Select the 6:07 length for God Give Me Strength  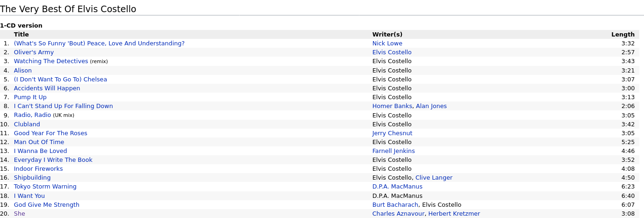(628, 205)
